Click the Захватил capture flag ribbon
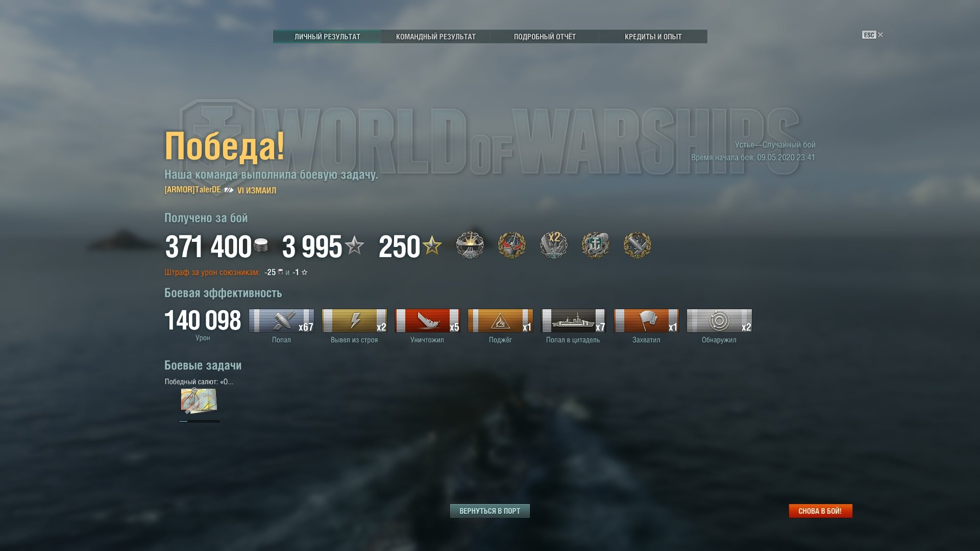 [x=646, y=321]
